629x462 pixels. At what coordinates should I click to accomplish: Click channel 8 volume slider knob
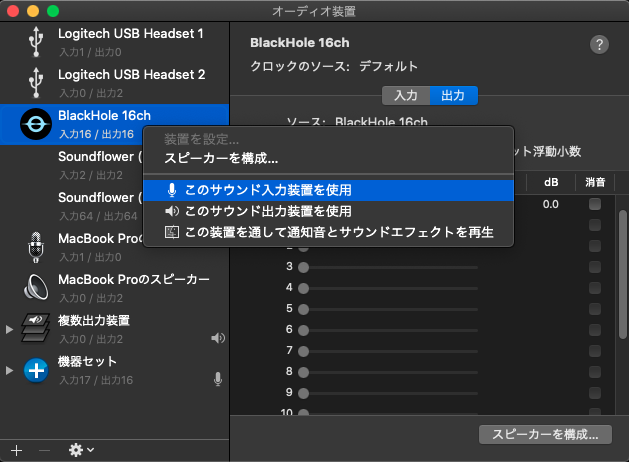[304, 372]
